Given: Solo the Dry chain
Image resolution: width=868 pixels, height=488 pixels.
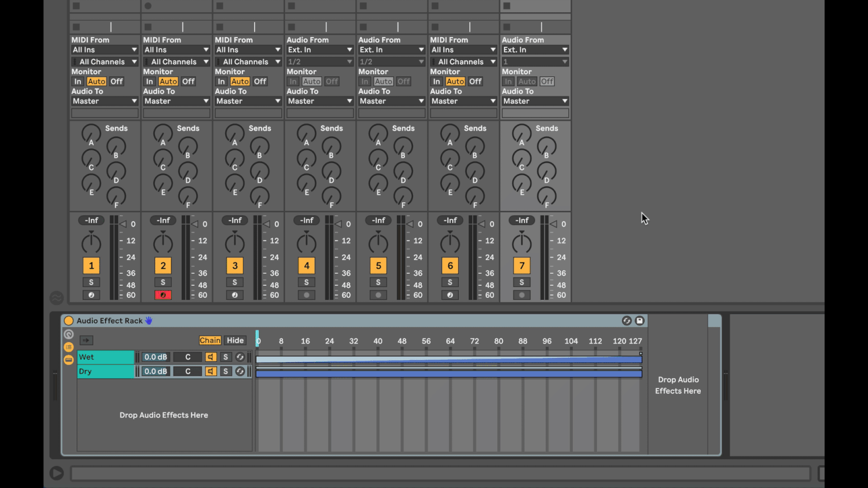Looking at the screenshot, I should [226, 371].
